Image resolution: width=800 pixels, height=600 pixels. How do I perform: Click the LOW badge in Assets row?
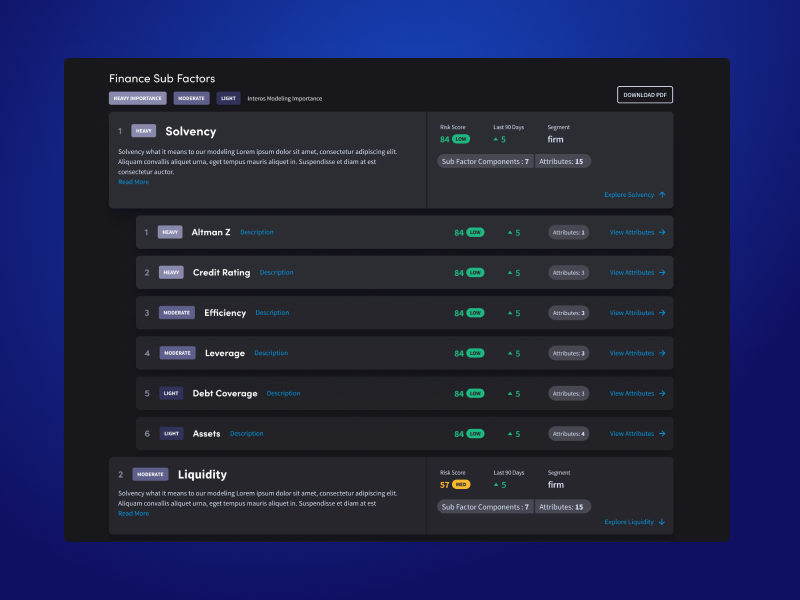point(475,434)
